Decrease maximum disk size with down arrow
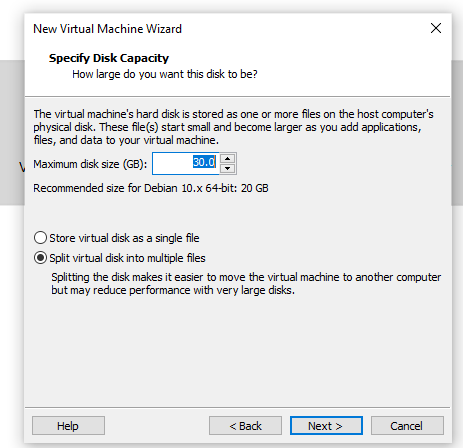Viewport: 463px width, 448px height. pos(228,168)
